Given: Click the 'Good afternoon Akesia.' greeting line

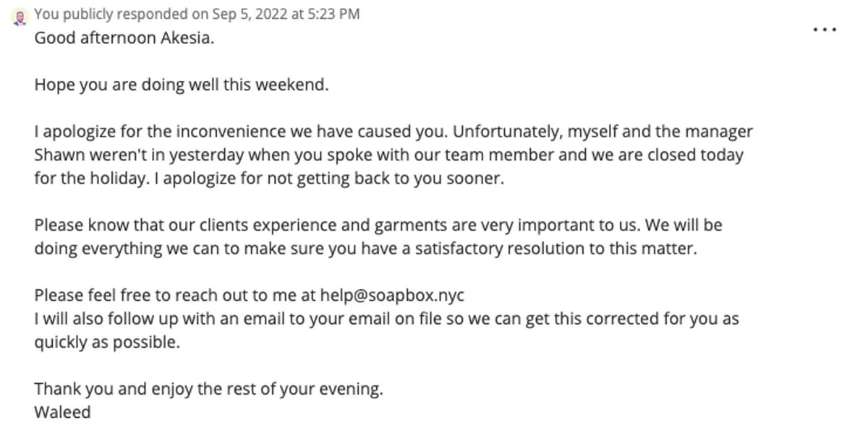Looking at the screenshot, I should (124, 38).
